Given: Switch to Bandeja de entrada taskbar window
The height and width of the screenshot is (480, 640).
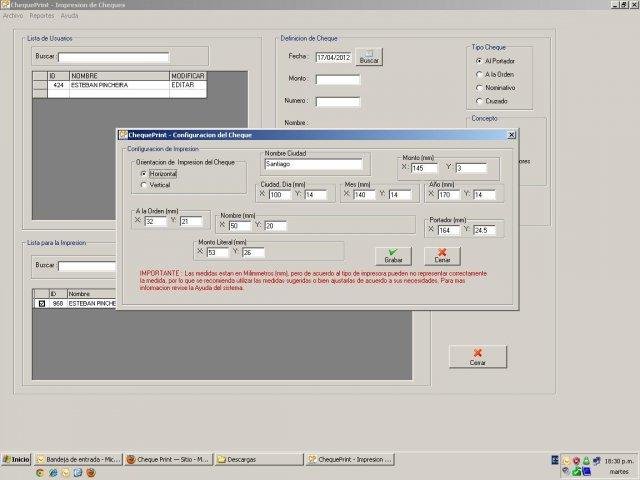Looking at the screenshot, I should click(x=78, y=460).
